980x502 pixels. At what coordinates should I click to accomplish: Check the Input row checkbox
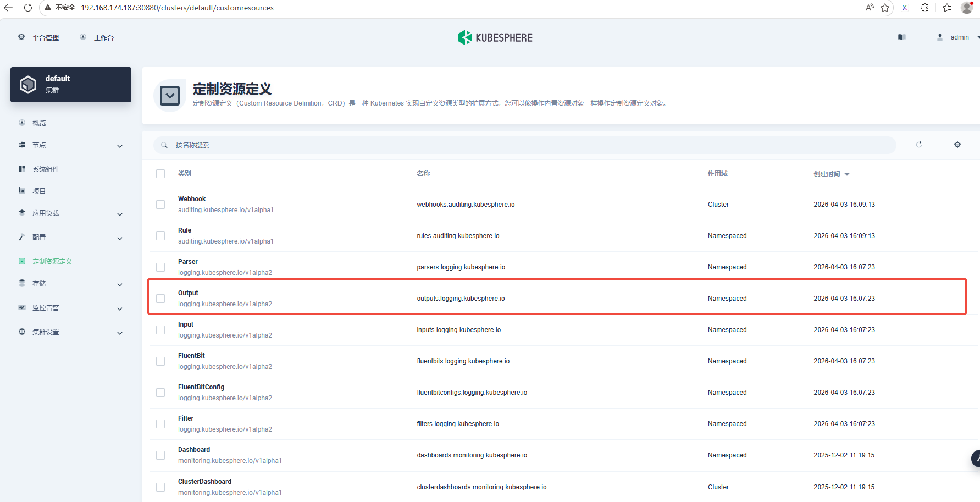(160, 330)
